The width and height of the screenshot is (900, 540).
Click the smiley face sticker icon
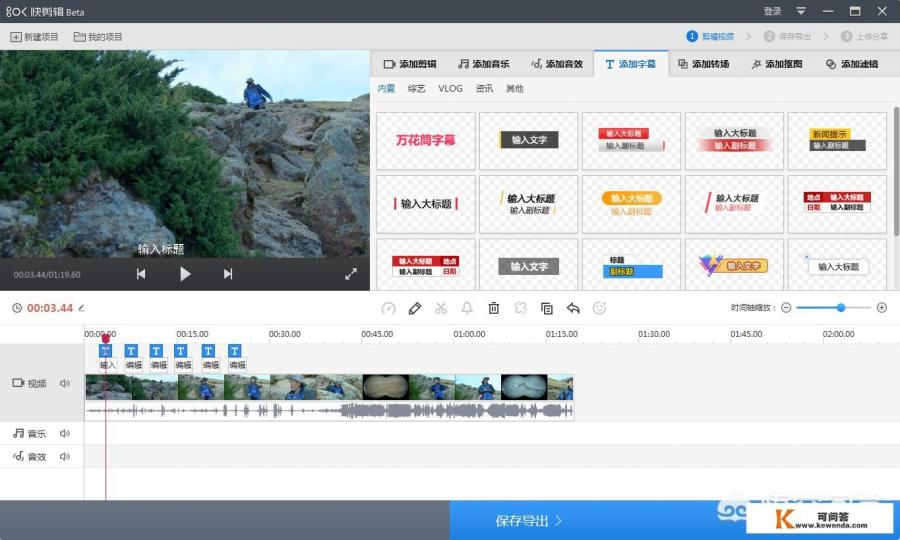[x=599, y=308]
